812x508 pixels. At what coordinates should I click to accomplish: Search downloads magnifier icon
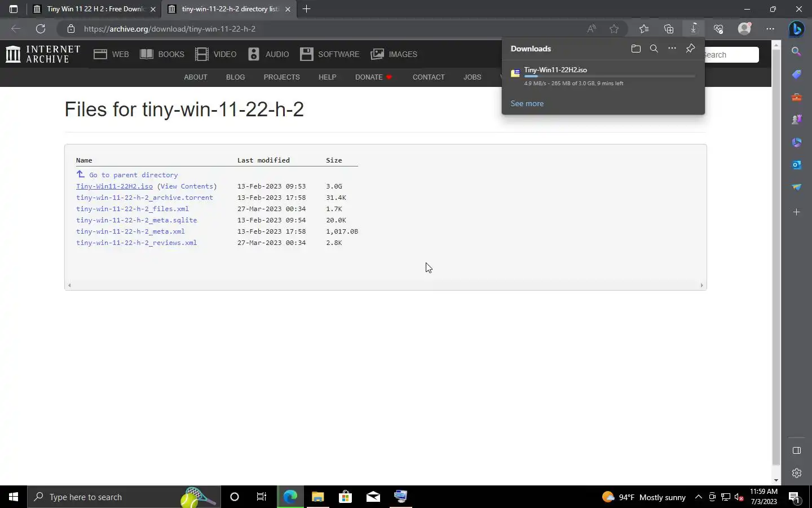[x=654, y=49]
